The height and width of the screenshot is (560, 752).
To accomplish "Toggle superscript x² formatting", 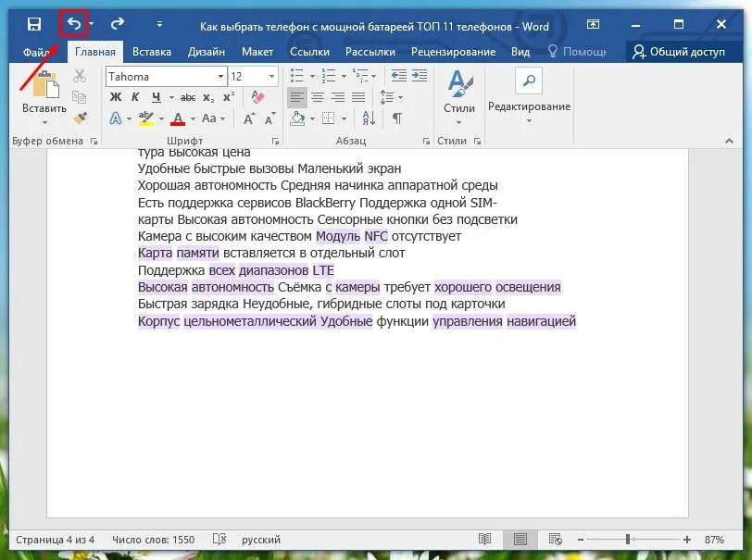I will point(228,97).
